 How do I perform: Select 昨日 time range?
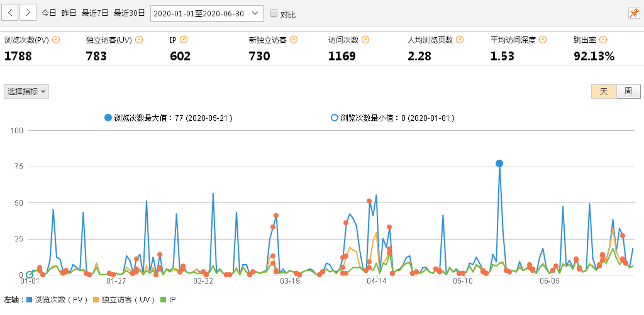coord(69,13)
